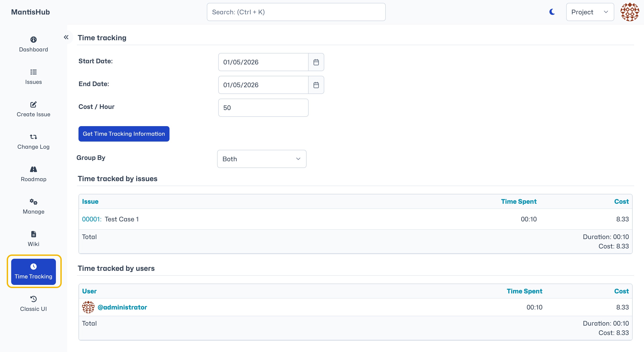The image size is (644, 352).
Task: Click the Total label in issues table
Action: coord(89,237)
